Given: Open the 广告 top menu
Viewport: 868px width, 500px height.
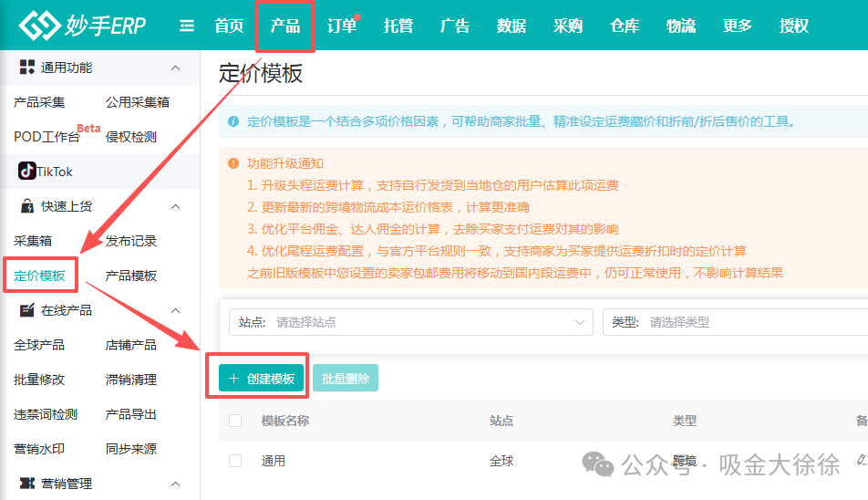Looking at the screenshot, I should point(455,26).
